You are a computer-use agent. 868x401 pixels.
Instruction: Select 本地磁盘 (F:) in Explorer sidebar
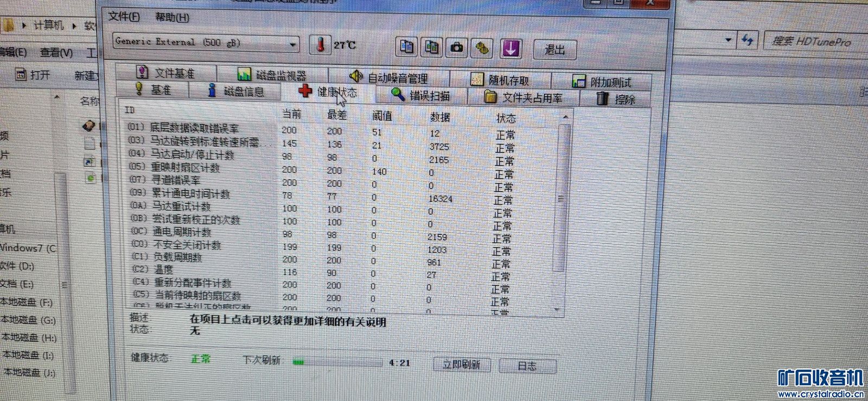[26, 302]
